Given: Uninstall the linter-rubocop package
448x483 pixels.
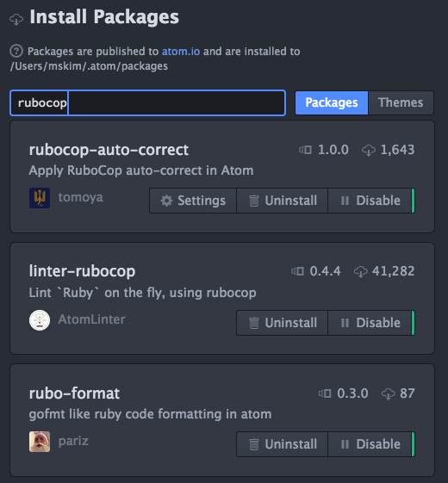Looking at the screenshot, I should (282, 323).
